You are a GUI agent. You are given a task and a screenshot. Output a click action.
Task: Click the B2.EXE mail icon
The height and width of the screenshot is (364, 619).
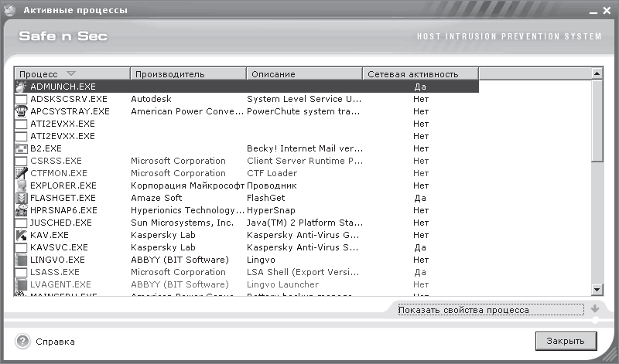tap(21, 148)
